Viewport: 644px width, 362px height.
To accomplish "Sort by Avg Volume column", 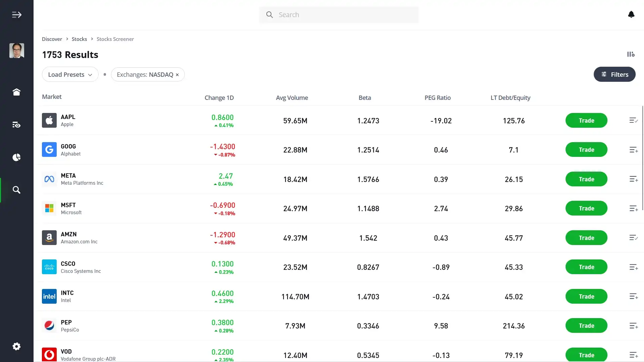I will coord(292,98).
